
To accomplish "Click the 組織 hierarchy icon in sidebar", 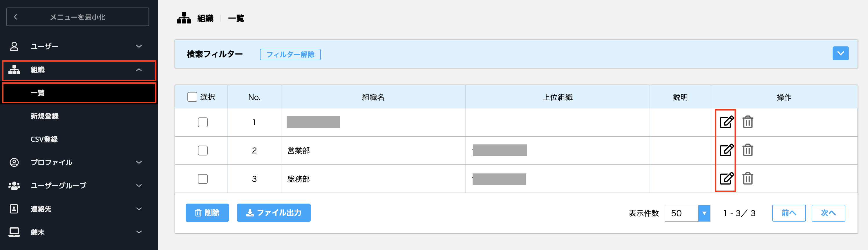I will tap(14, 70).
